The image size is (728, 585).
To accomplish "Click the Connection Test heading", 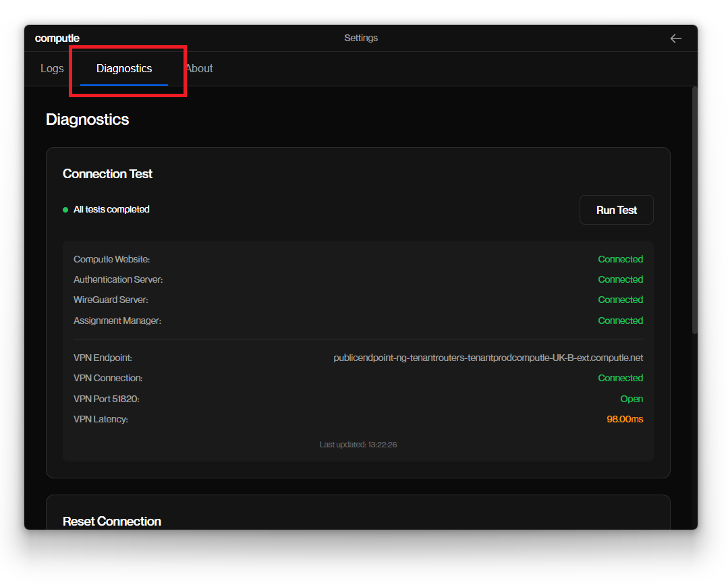I will click(x=108, y=174).
